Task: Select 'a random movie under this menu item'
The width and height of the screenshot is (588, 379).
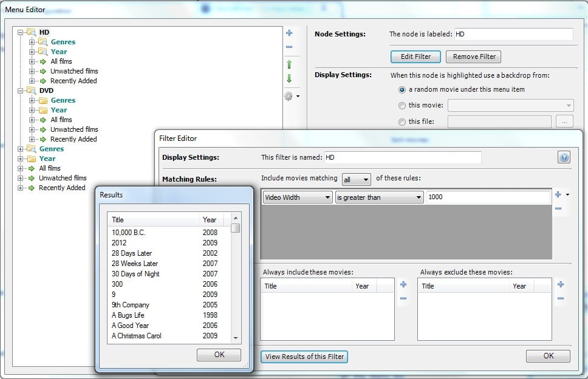Action: tap(402, 89)
